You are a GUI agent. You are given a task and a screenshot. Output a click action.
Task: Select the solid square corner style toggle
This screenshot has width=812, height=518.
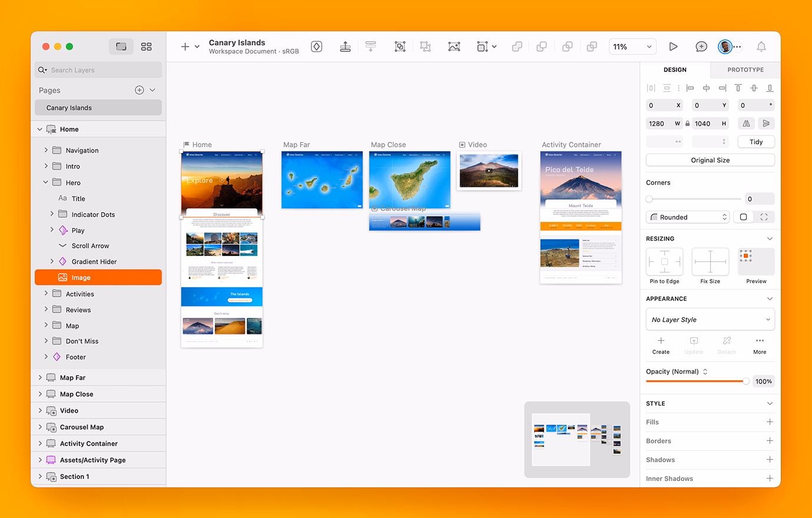743,217
